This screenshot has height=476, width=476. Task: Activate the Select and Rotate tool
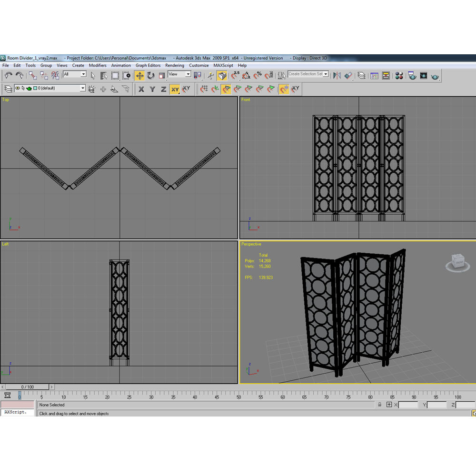pos(151,76)
